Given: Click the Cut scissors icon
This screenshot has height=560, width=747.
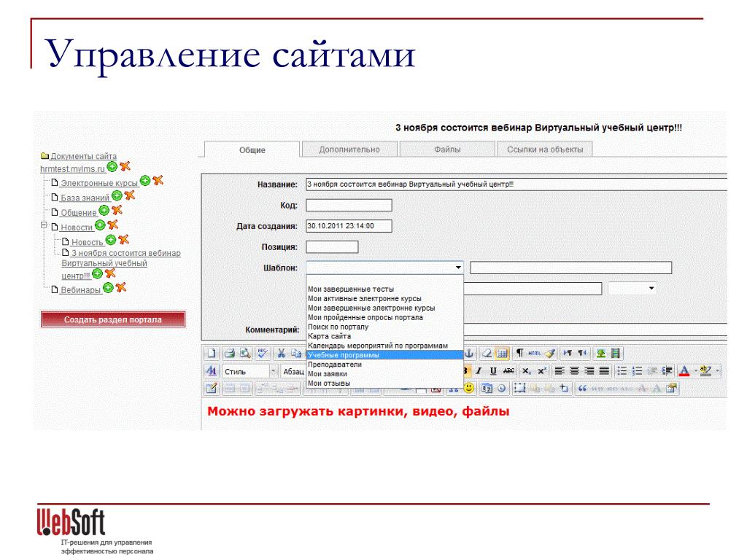Looking at the screenshot, I should pos(281,354).
